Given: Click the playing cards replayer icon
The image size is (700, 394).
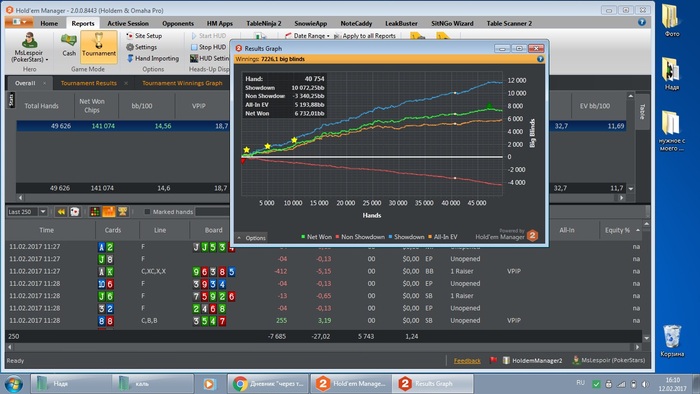Looking at the screenshot, I should [75, 212].
